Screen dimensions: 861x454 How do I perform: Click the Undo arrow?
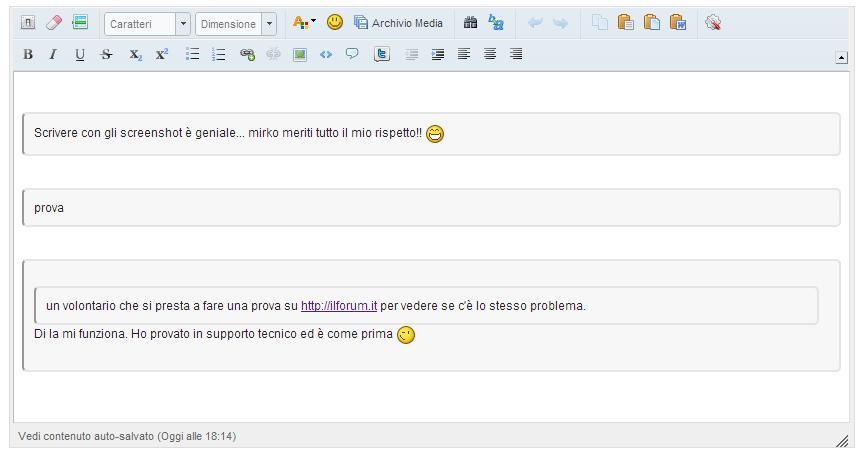pyautogui.click(x=535, y=23)
